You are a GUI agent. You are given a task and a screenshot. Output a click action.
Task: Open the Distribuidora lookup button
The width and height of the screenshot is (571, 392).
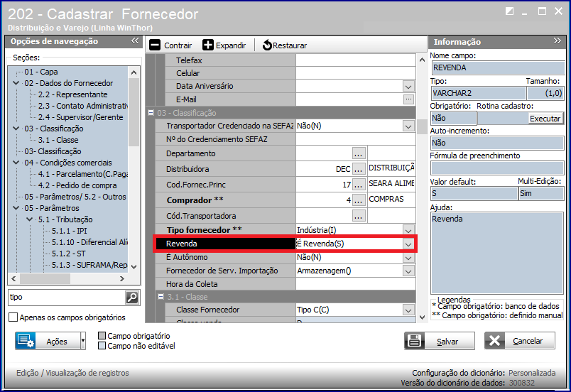coord(359,169)
